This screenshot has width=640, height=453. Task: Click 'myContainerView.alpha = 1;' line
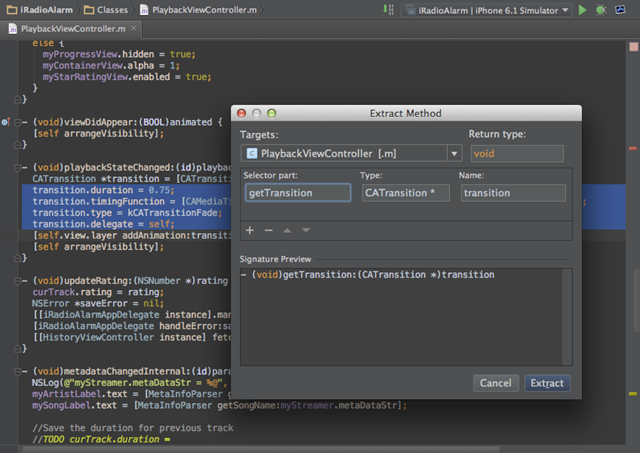[111, 66]
